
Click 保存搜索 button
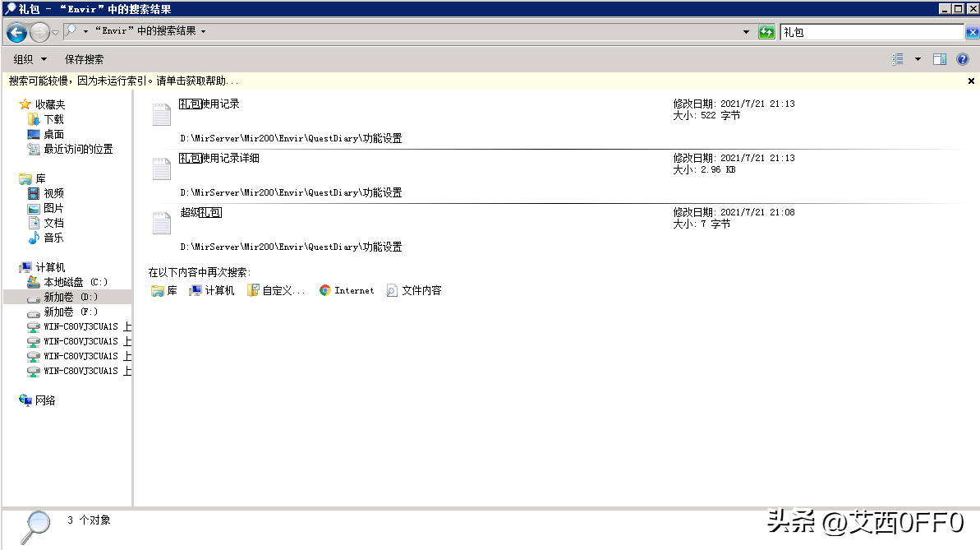[x=85, y=59]
